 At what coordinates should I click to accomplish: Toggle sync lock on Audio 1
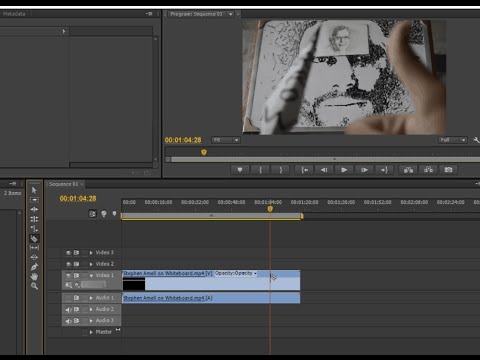[x=76, y=298]
